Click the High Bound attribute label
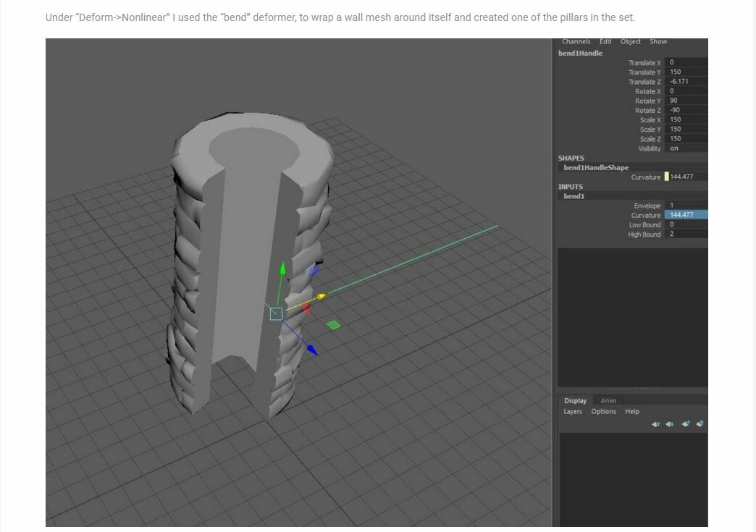 644,235
